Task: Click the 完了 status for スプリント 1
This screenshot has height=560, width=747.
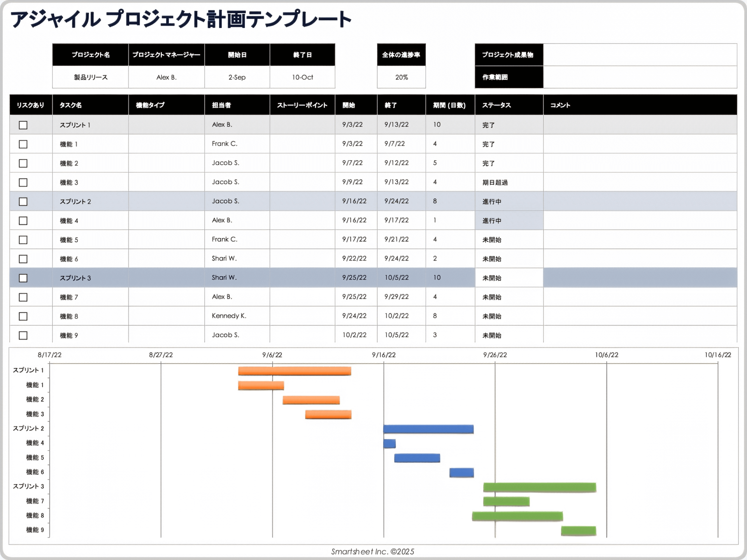Action: [489, 125]
